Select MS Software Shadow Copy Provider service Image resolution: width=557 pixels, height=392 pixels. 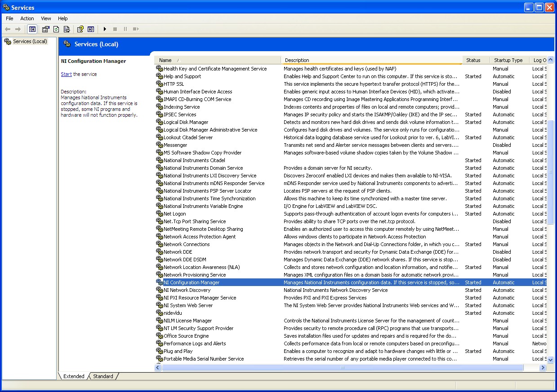[202, 153]
